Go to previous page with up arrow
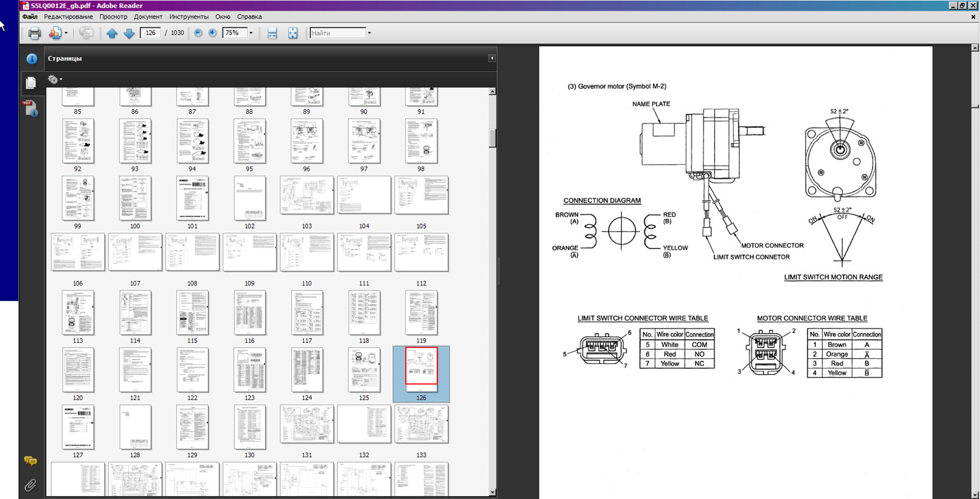This screenshot has width=980, height=499. click(x=112, y=33)
